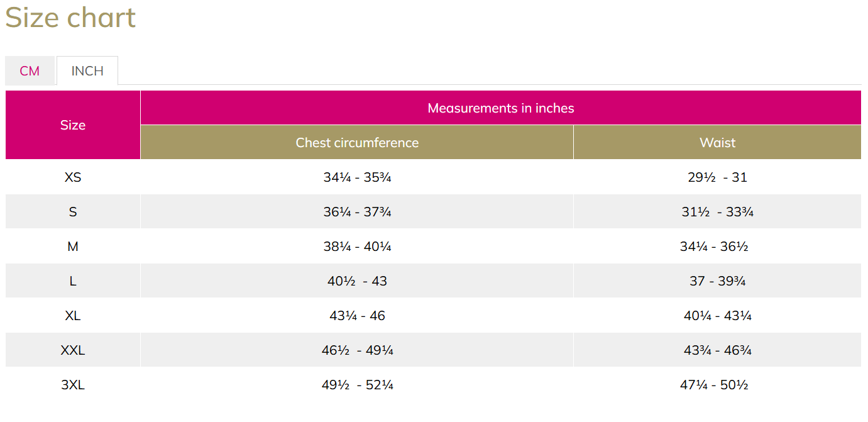Screen dimensions: 868x422
Task: Select the INCH tab
Action: 87,71
